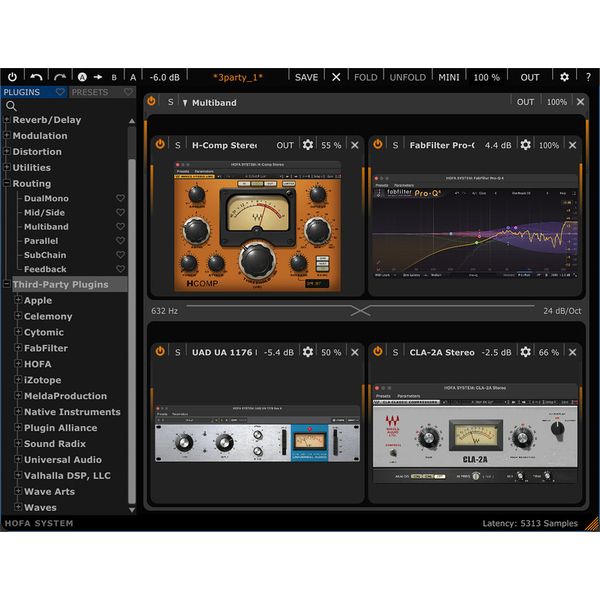The height and width of the screenshot is (600, 600).
Task: Favorite the DualMono module heart
Action: pyautogui.click(x=120, y=198)
